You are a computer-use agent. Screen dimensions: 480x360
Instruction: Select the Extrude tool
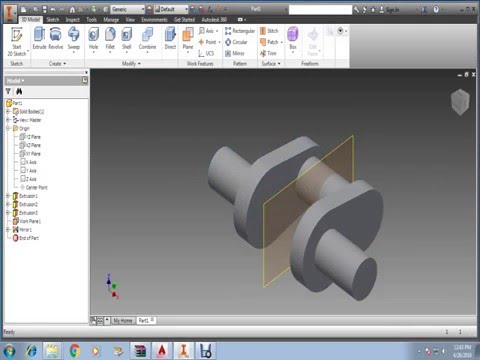pyautogui.click(x=39, y=38)
